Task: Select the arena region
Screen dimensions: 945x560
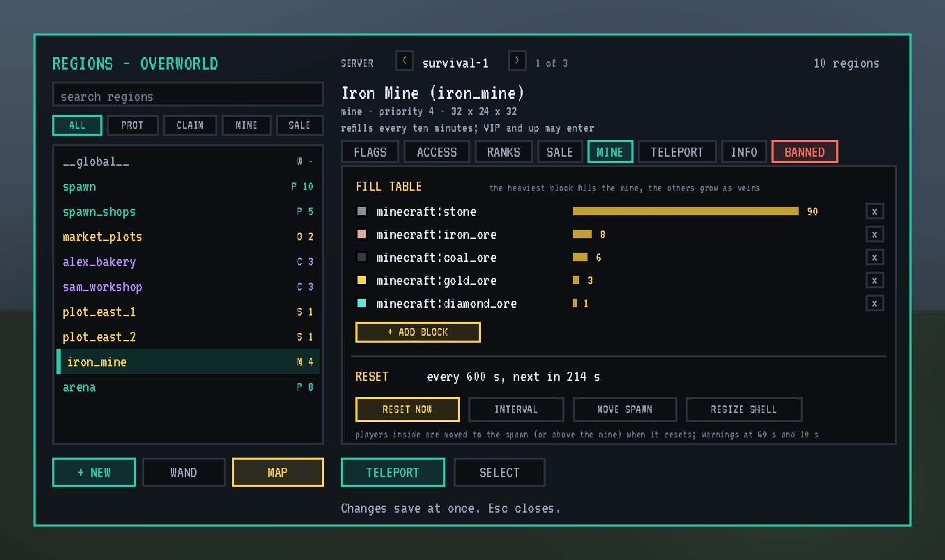Action: [188, 387]
